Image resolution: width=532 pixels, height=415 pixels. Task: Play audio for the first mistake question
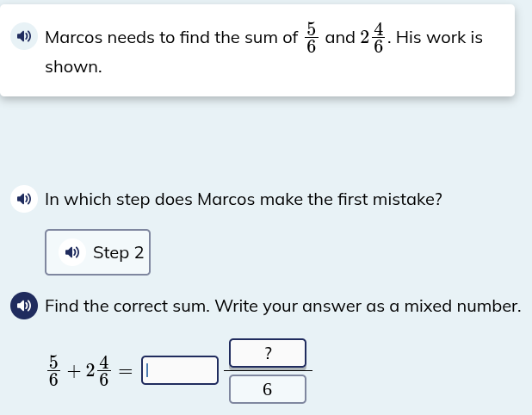point(23,200)
